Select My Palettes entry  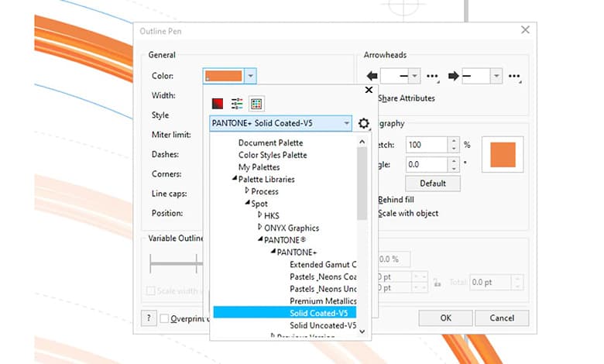[x=259, y=167]
